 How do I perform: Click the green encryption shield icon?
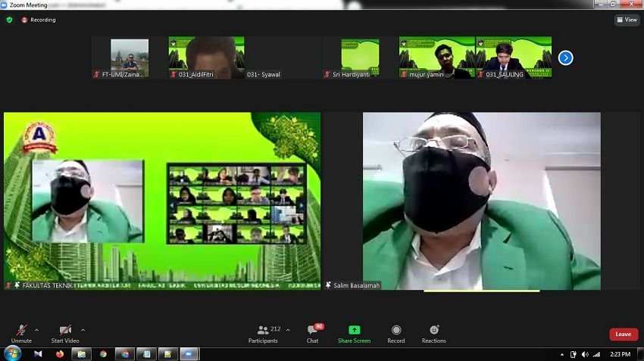[9, 20]
